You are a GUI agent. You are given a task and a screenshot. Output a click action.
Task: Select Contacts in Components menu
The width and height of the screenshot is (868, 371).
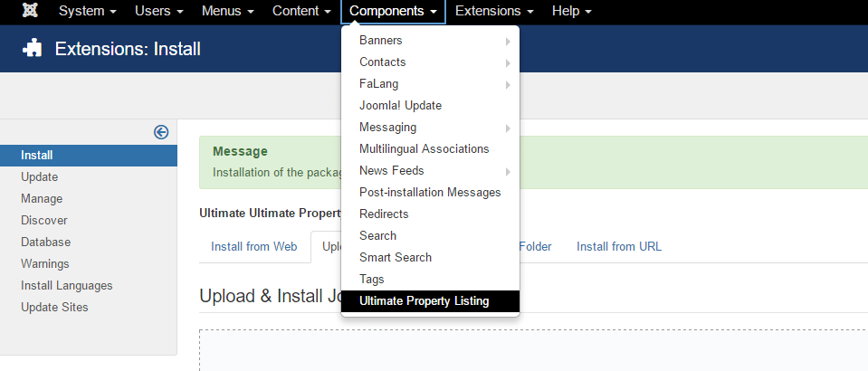point(430,62)
